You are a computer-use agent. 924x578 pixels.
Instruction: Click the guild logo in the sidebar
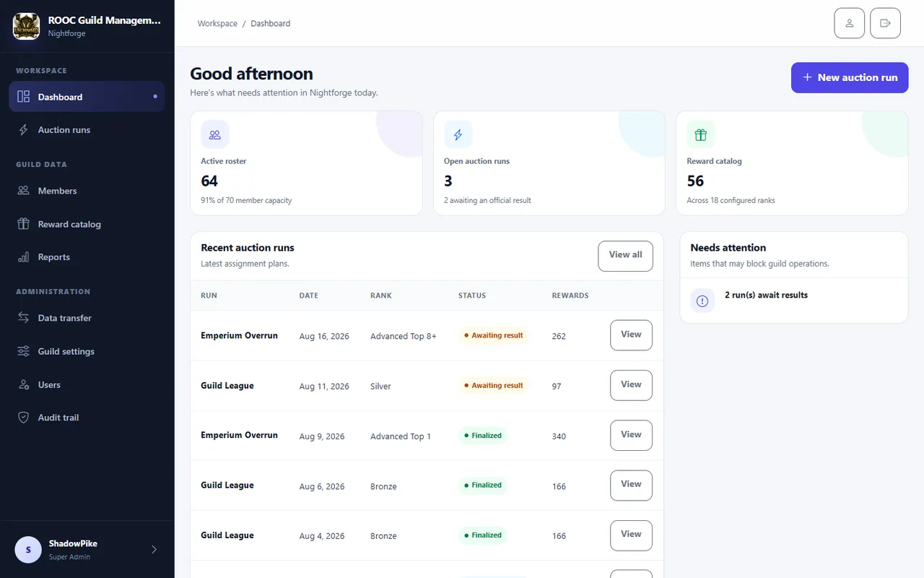(27, 26)
